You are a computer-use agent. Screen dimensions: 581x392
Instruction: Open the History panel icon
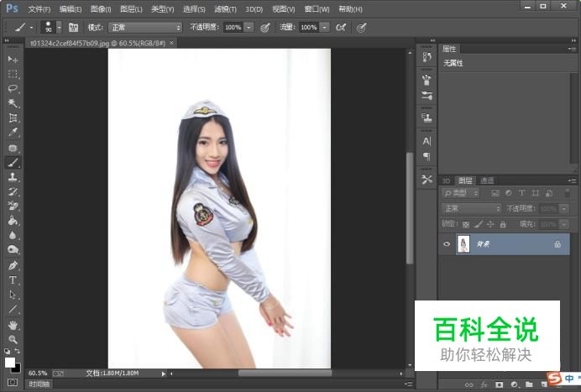click(427, 57)
